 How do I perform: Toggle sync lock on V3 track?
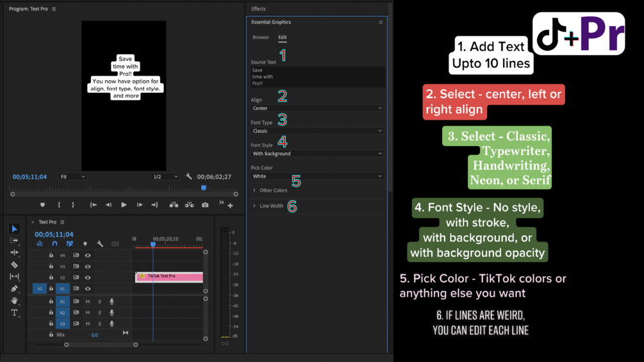76,267
